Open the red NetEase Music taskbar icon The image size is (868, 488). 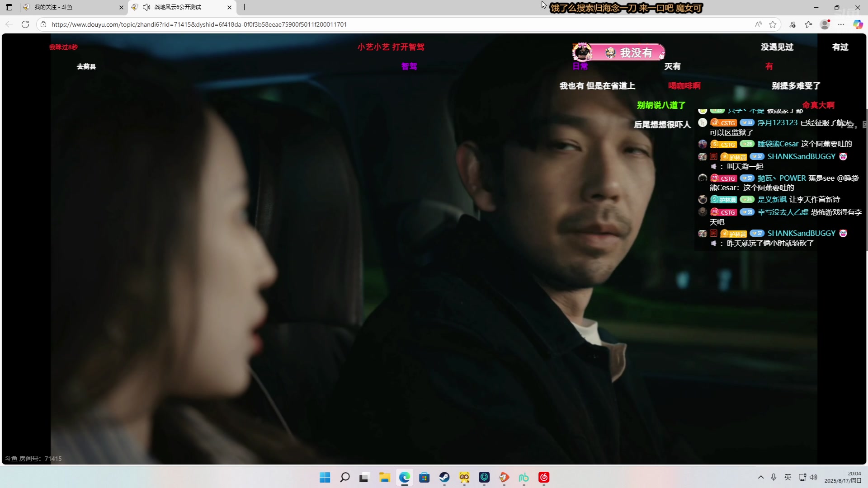pos(544,477)
